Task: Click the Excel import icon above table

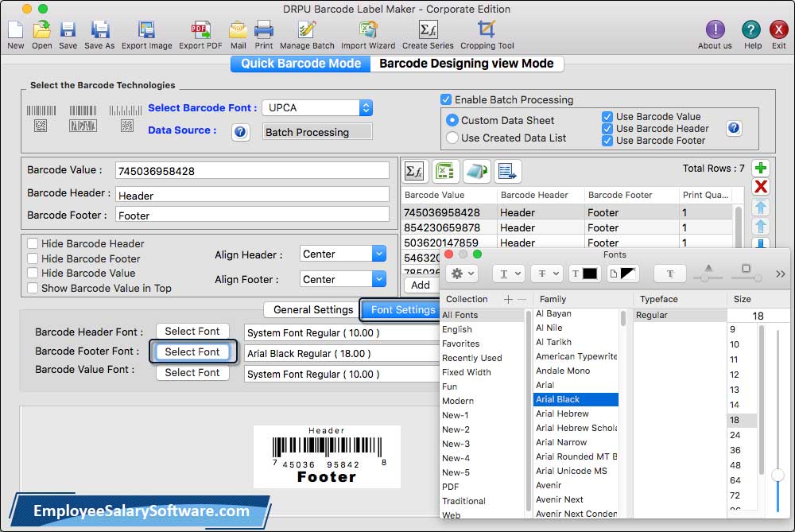Action: point(446,172)
